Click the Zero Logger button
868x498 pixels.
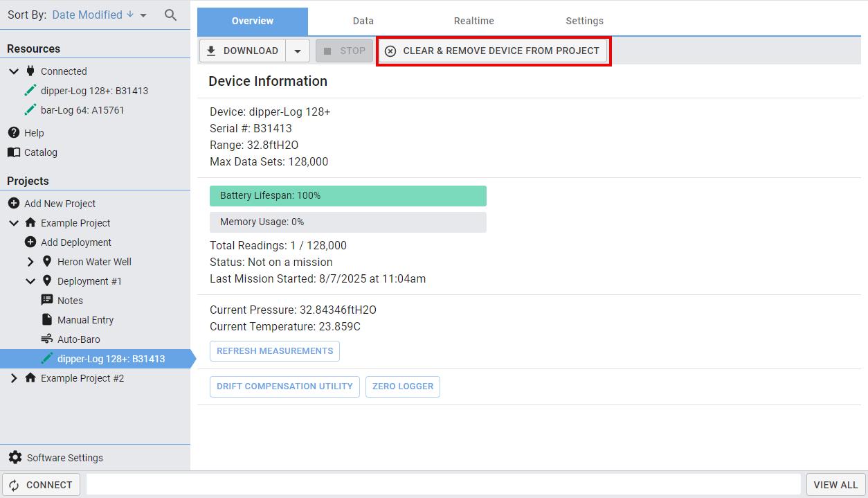pyautogui.click(x=402, y=386)
